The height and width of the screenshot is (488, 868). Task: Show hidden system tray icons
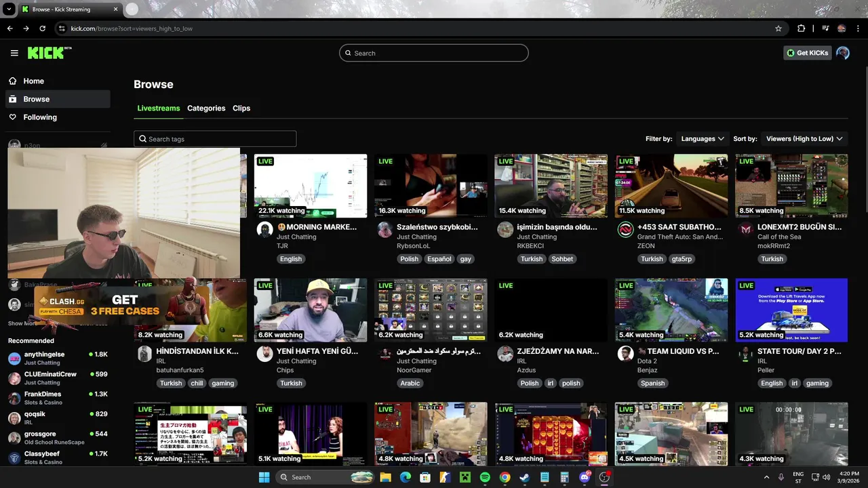[767, 477]
